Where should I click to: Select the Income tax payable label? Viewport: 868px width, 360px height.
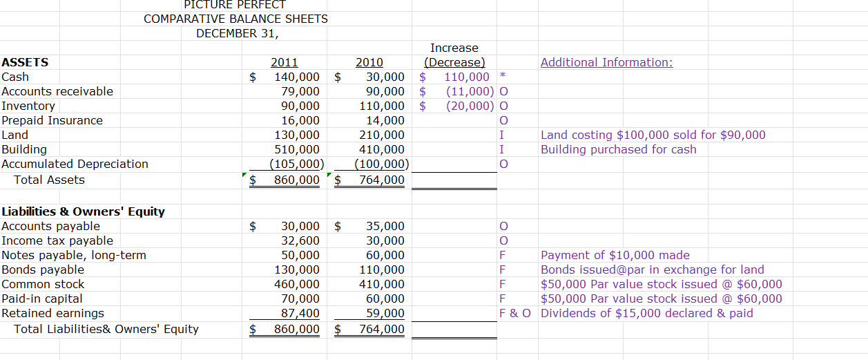coord(57,240)
